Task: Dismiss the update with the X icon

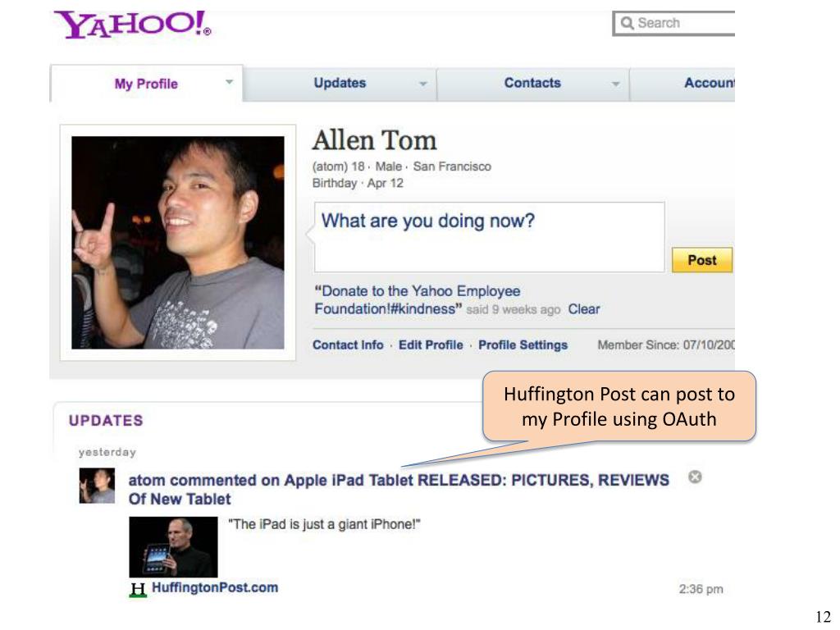Action: point(695,477)
